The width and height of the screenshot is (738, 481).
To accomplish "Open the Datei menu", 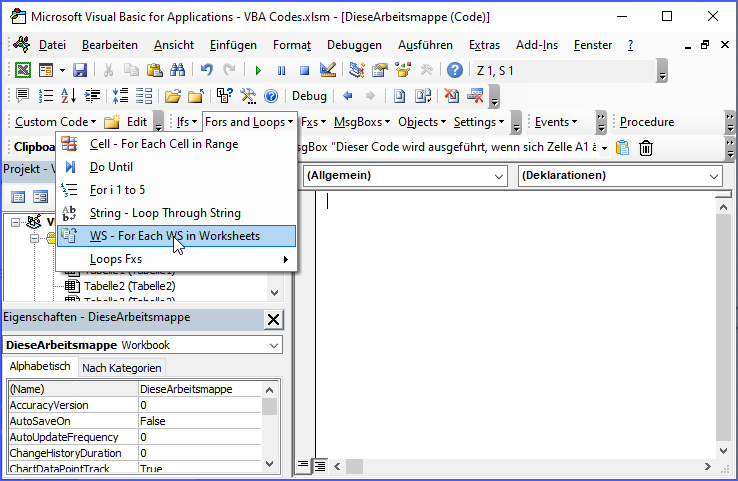I will [52, 45].
